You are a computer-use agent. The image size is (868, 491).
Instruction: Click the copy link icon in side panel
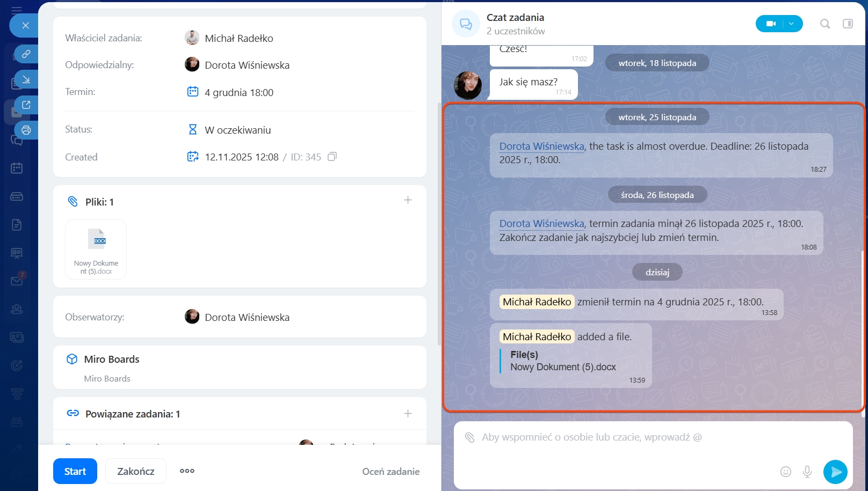(26, 54)
